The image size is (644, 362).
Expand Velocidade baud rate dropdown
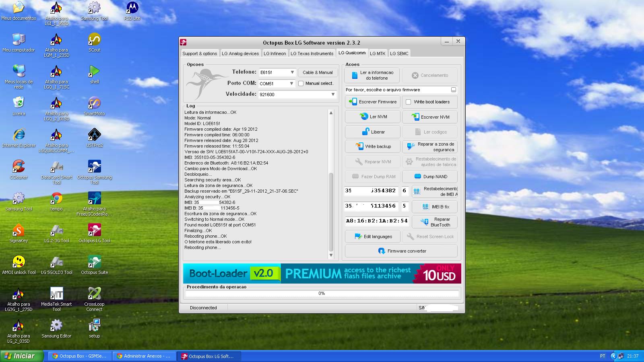333,95
